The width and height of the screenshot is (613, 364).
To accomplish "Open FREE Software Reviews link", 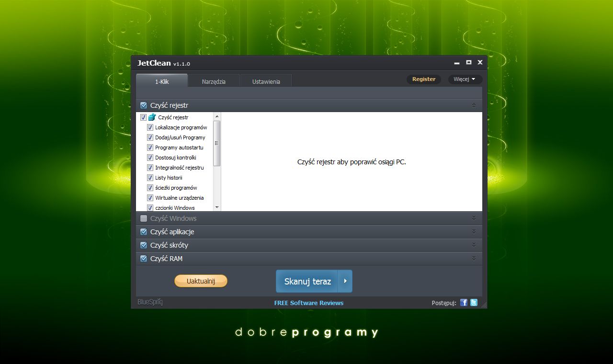I will point(309,303).
